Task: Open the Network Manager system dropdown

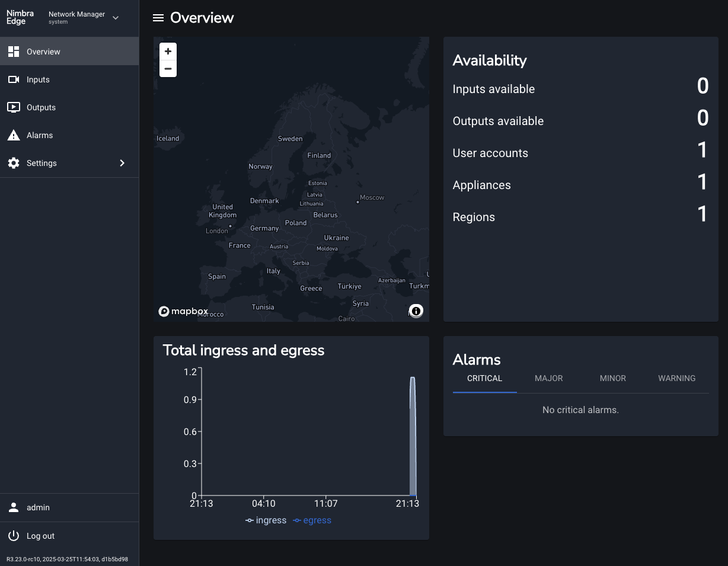Action: (115, 18)
